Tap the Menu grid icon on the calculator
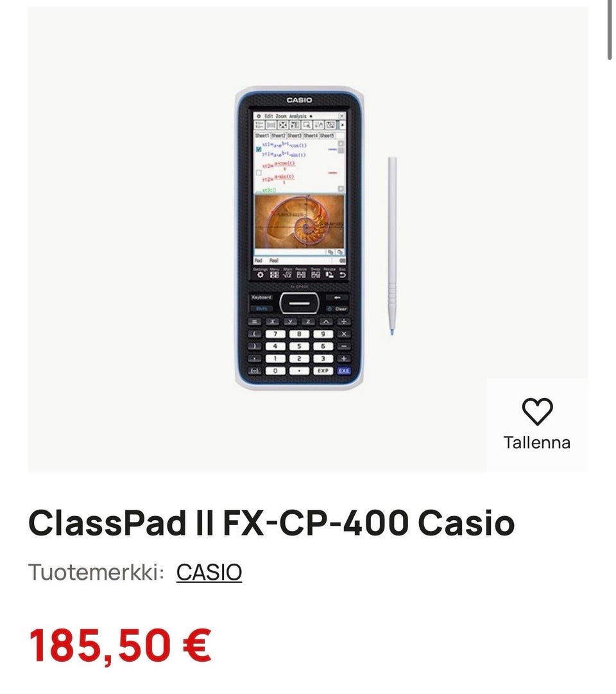This screenshot has height=694, width=616. (275, 275)
